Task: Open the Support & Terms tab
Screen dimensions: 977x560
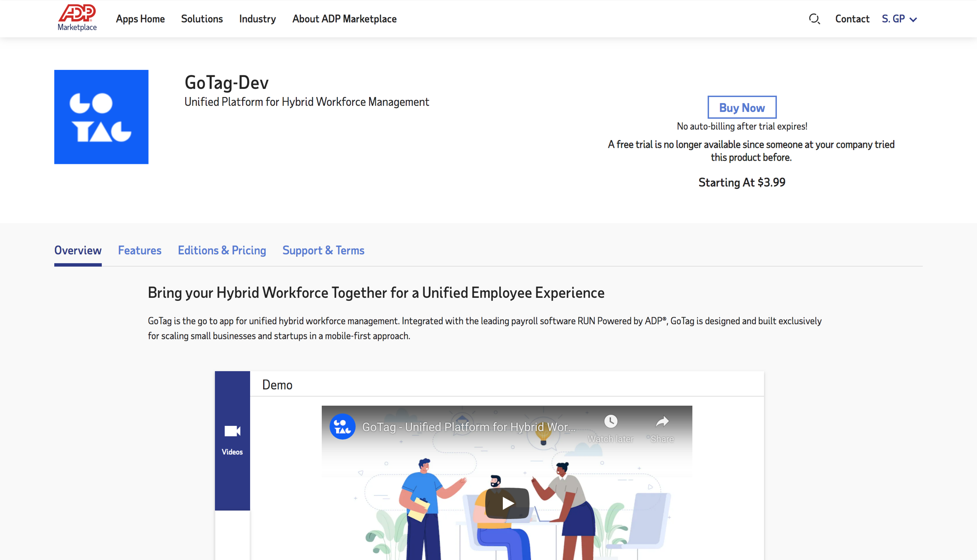Action: [x=323, y=250]
